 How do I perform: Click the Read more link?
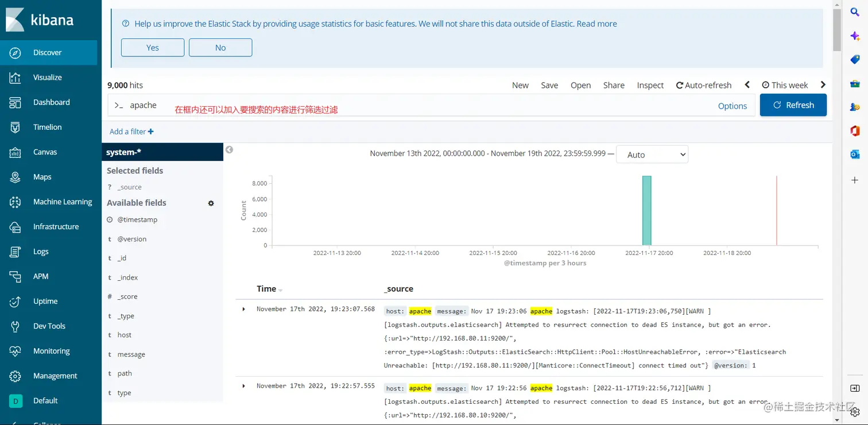click(x=597, y=24)
